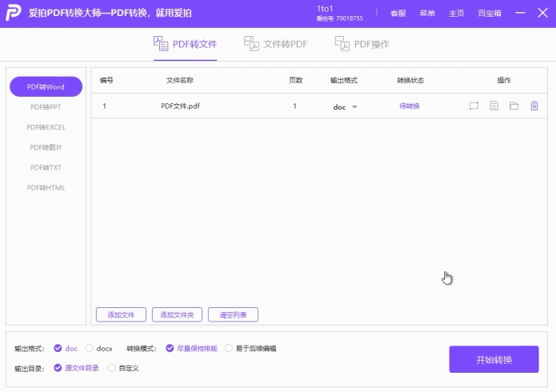Click the 待转换 status text

[410, 106]
